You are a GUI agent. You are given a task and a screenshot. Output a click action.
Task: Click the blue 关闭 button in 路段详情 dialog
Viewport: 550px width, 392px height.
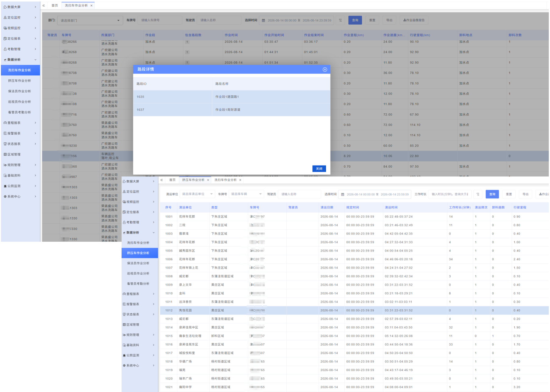pyautogui.click(x=319, y=169)
